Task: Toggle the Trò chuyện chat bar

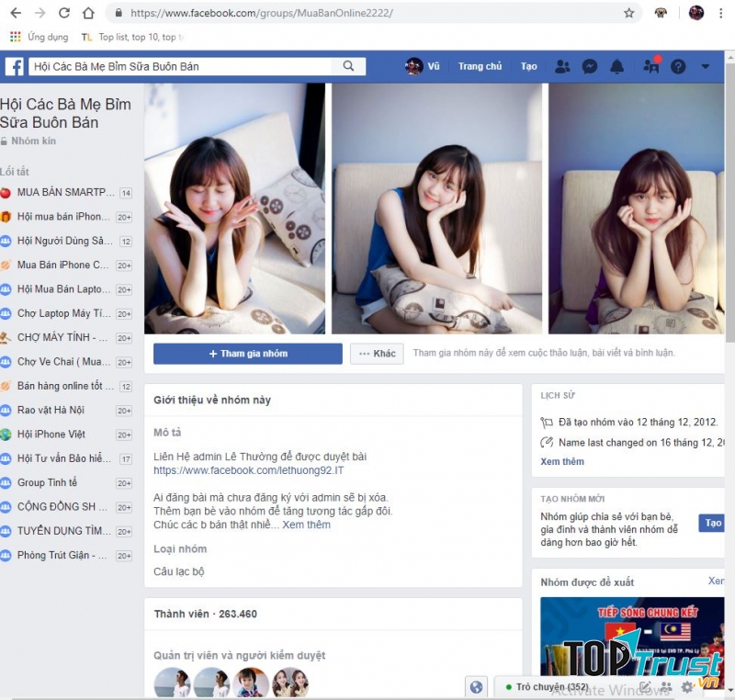Action: coord(551,685)
